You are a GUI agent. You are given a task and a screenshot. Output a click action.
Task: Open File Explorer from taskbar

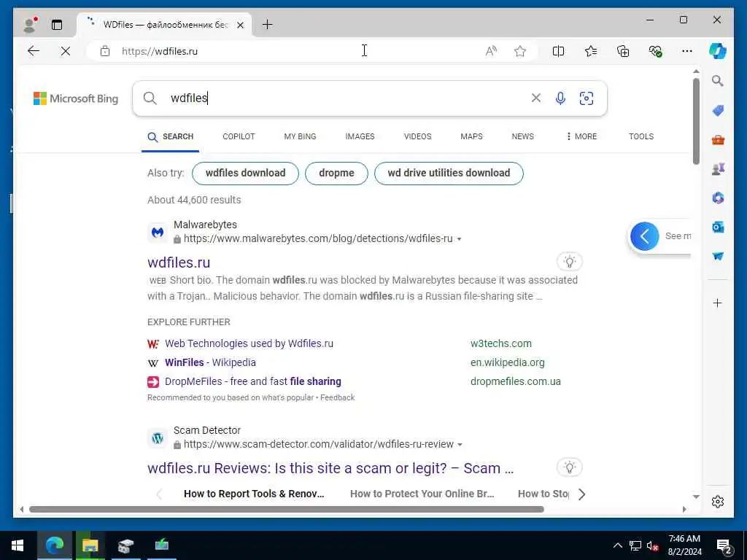click(90, 545)
